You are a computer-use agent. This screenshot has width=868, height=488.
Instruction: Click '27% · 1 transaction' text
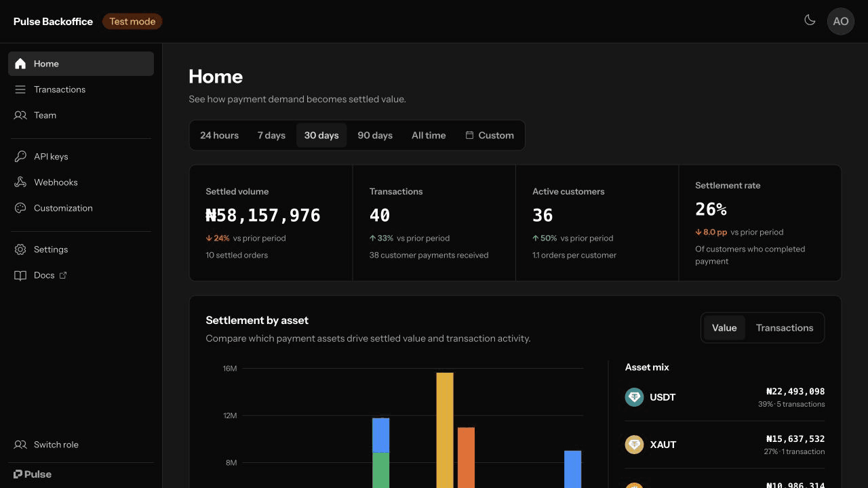[x=794, y=451]
